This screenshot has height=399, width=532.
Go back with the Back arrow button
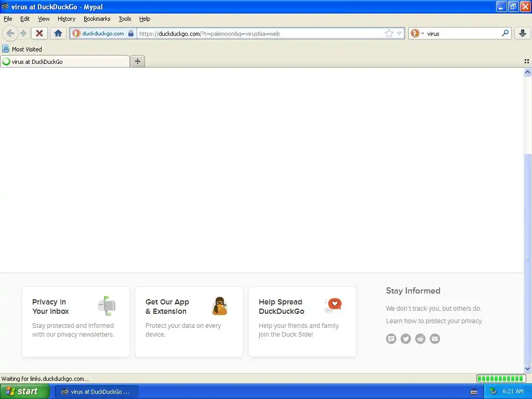(10, 33)
